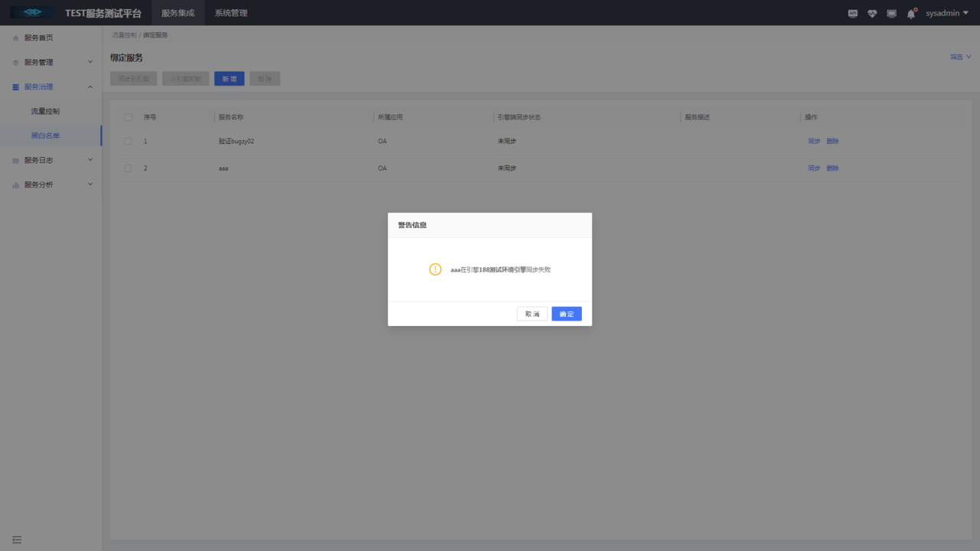Check the select-all checkbox in table header

point(128,116)
